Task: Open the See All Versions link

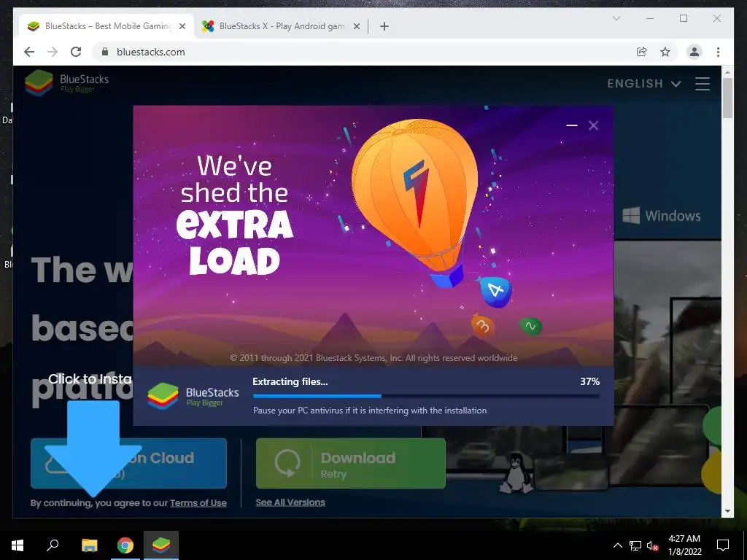Action: (290, 502)
